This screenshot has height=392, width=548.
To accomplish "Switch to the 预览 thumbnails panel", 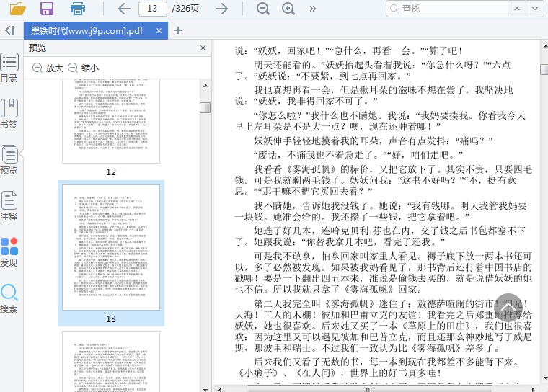I will (x=9, y=160).
